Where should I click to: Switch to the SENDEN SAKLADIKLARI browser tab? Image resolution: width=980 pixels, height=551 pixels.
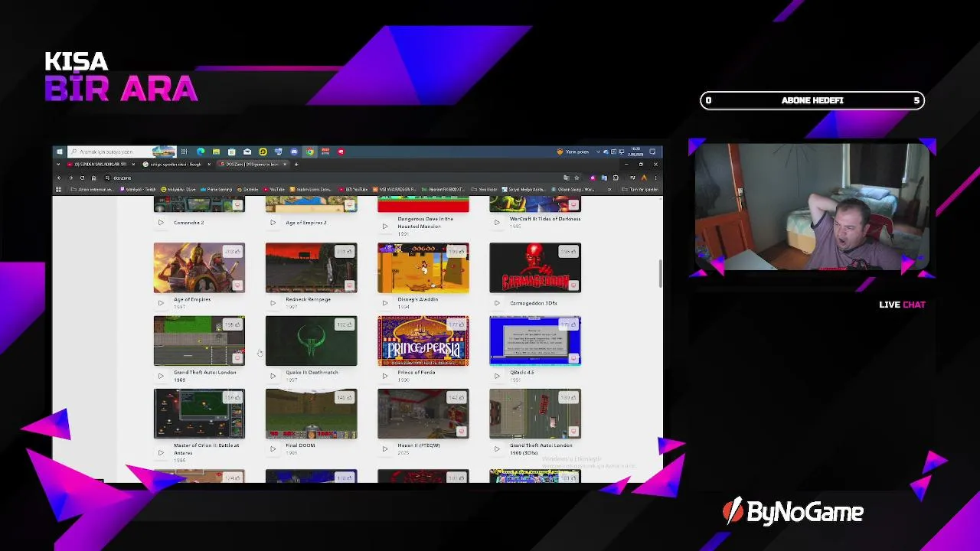(x=101, y=165)
